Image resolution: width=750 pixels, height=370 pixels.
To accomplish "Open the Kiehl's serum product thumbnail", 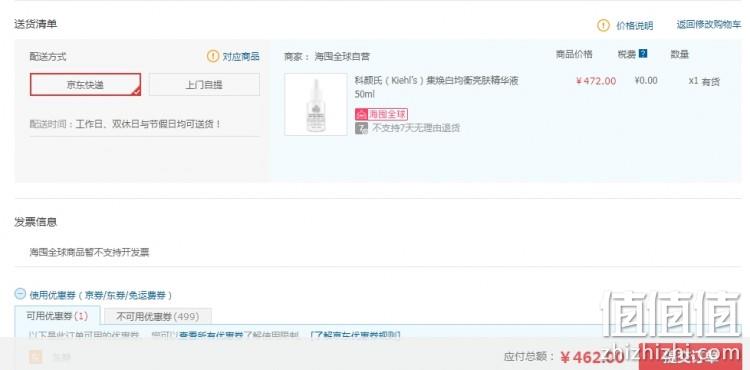I will pyautogui.click(x=316, y=104).
